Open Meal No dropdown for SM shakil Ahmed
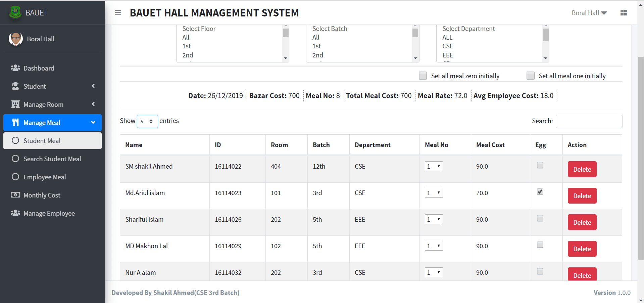644x303 pixels. point(434,166)
